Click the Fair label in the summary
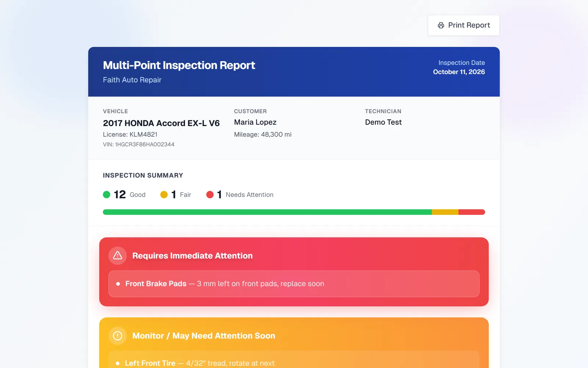This screenshot has height=368, width=588. point(186,195)
